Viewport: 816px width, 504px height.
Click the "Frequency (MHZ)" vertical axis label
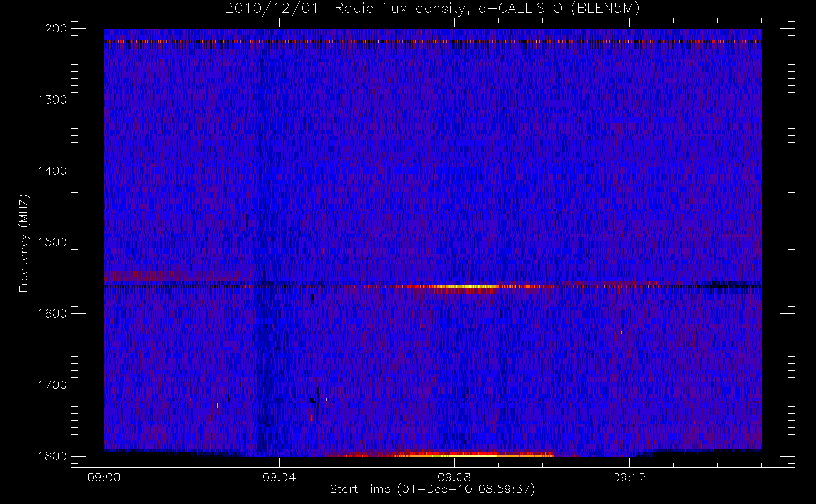click(x=24, y=243)
